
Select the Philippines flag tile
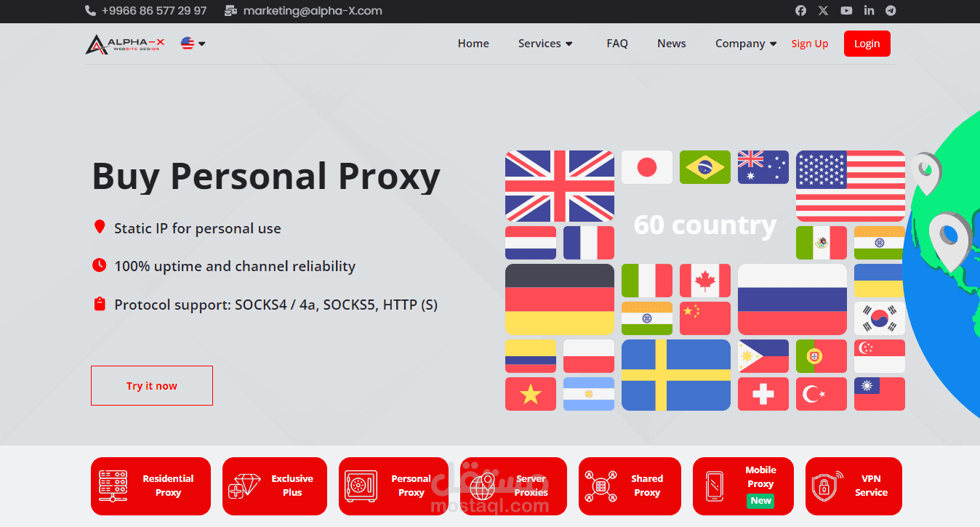(763, 356)
